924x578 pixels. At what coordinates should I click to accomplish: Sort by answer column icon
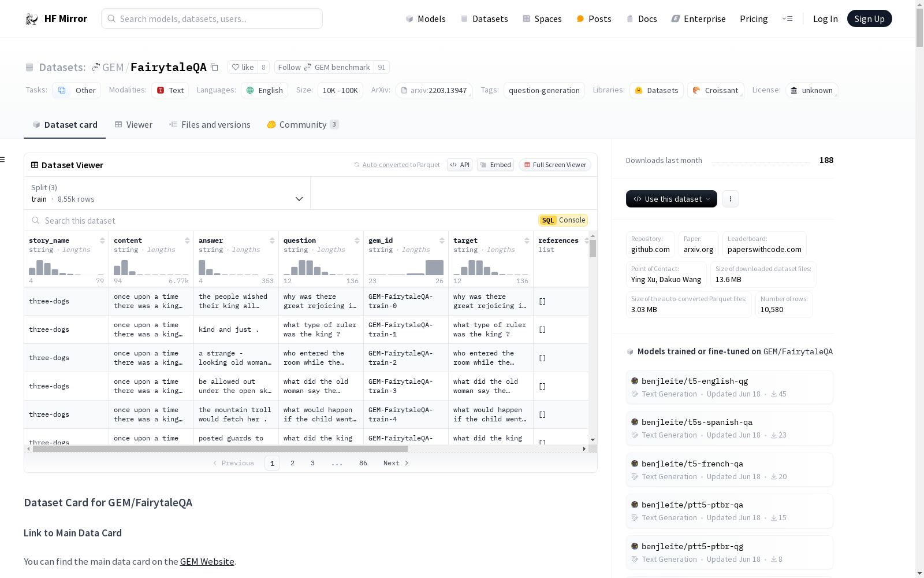pyautogui.click(x=272, y=240)
